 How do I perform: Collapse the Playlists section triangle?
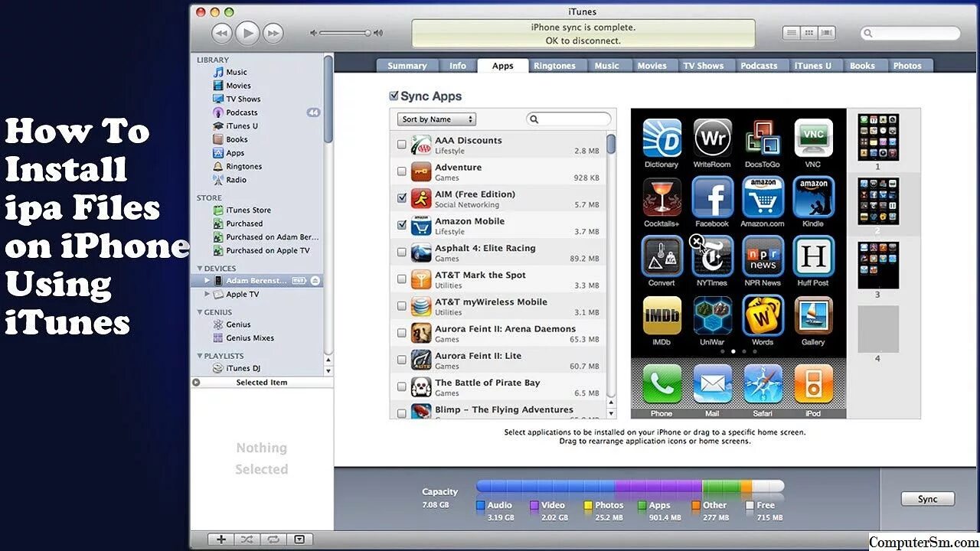coord(200,356)
